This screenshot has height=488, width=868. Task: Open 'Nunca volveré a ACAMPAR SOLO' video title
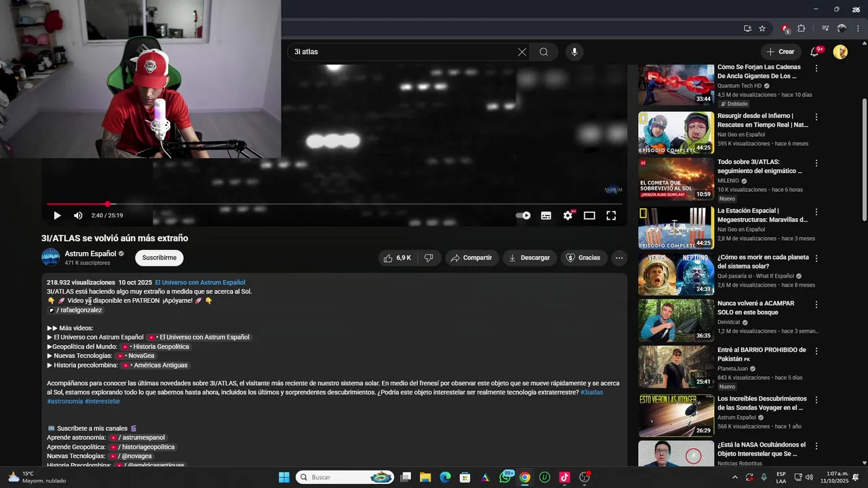coord(756,308)
